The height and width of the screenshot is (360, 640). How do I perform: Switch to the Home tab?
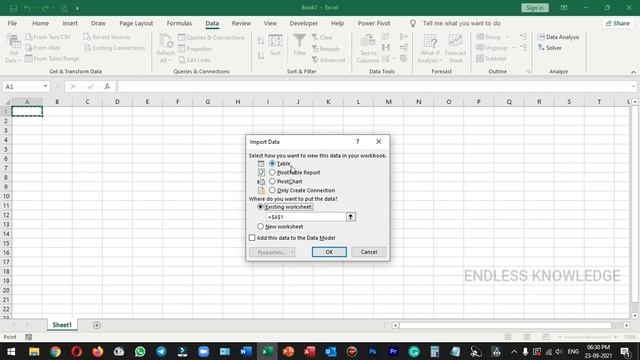tap(40, 23)
